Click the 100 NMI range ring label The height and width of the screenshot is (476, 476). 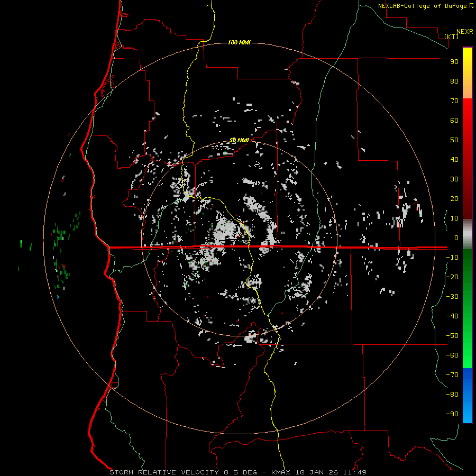tap(239, 42)
